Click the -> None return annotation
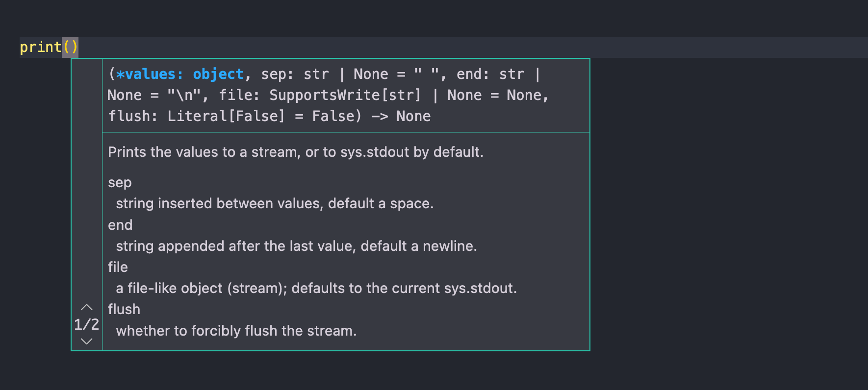 click(x=401, y=116)
